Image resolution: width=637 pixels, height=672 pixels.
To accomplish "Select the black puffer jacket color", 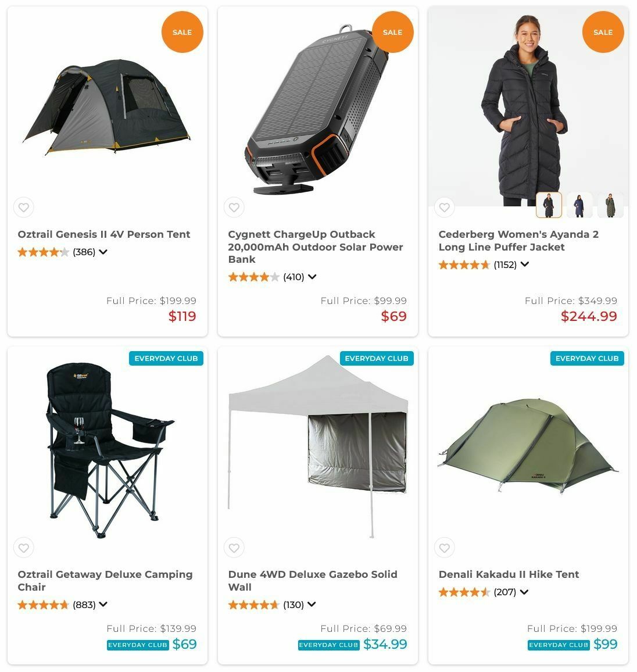I will point(549,205).
